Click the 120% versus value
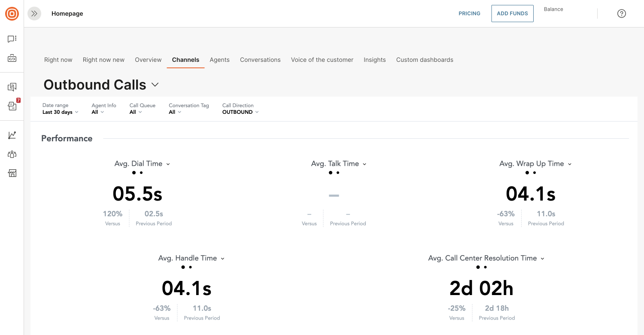 (112, 214)
